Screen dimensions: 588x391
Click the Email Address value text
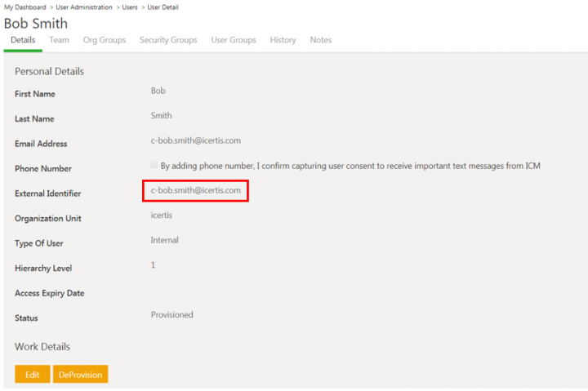(x=196, y=140)
